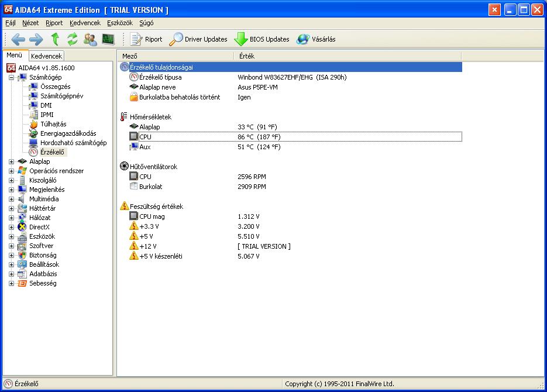Click the Háttértár storage icon
Viewport: 547px width, 392px height.
22,208
